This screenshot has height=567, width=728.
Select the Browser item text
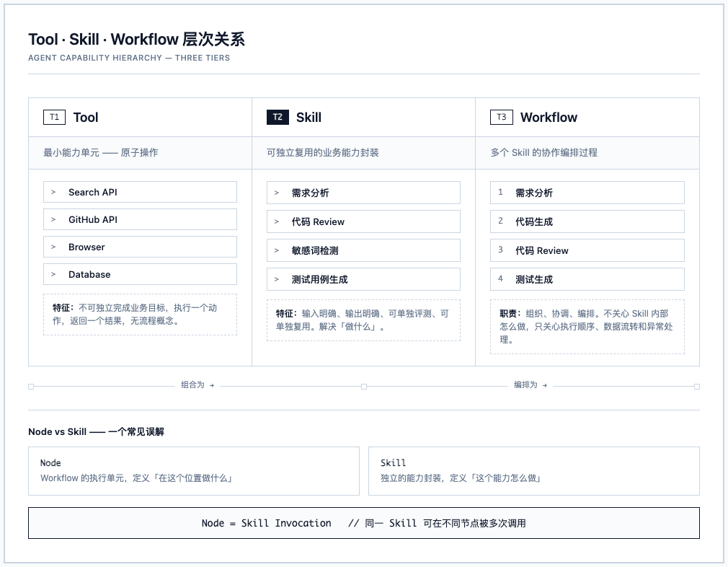(x=86, y=247)
